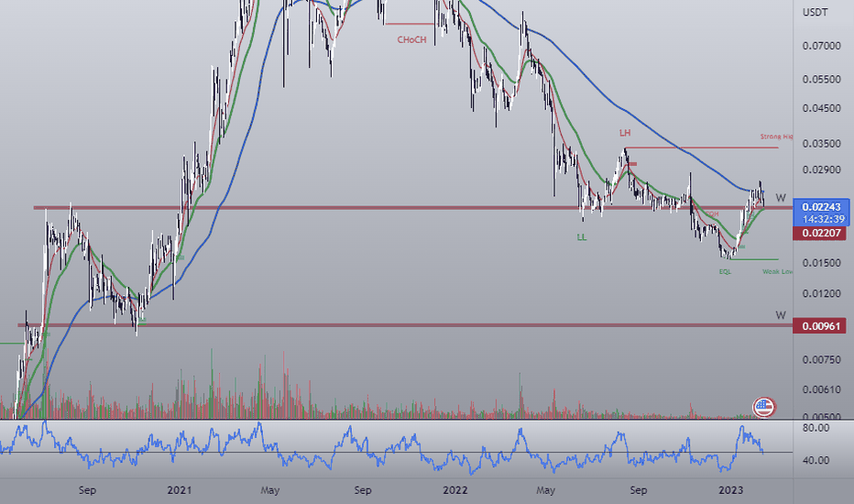The width and height of the screenshot is (854, 504).
Task: Click the current price label 0.02243
Action: (821, 207)
